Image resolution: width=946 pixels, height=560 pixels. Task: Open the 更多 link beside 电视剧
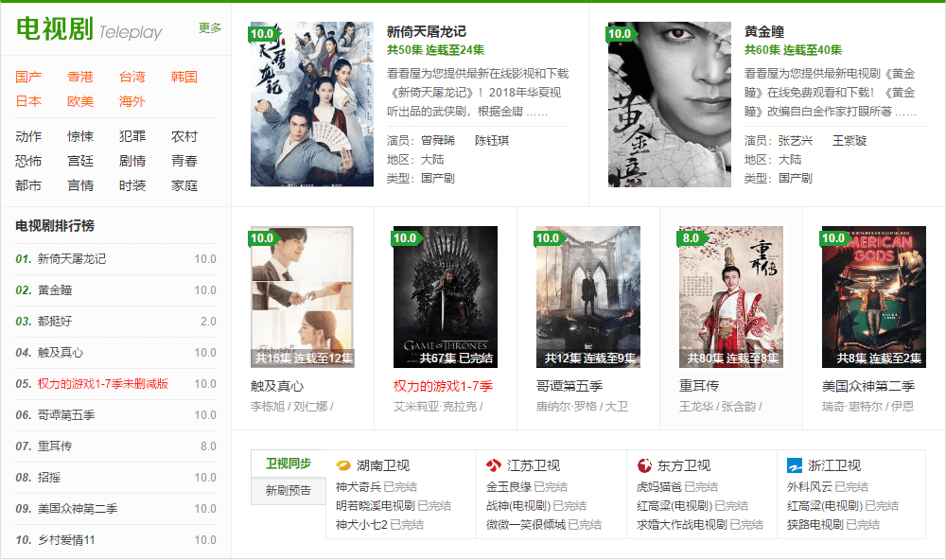pos(210,27)
